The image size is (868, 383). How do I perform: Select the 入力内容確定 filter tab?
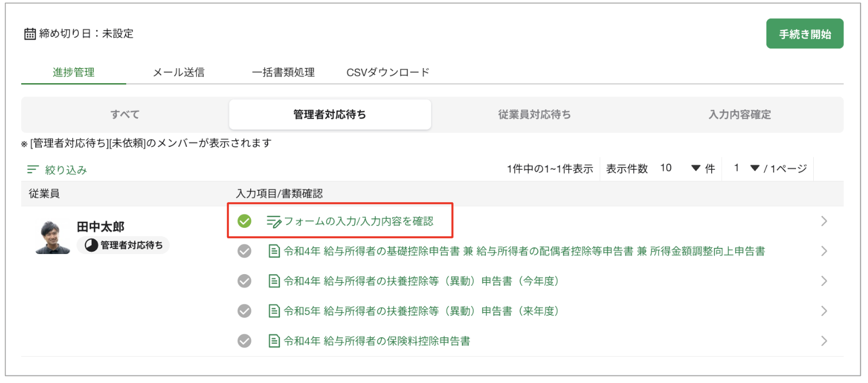point(740,114)
